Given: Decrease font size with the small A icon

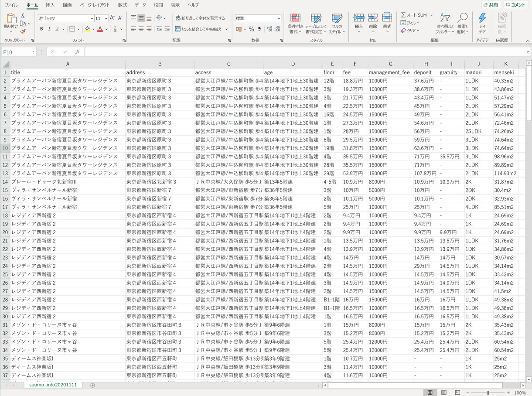Looking at the screenshot, I should click(121, 18).
